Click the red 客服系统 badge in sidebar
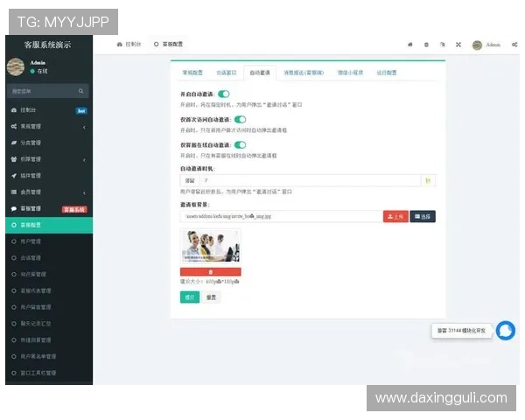The width and height of the screenshot is (525, 420). click(x=74, y=210)
